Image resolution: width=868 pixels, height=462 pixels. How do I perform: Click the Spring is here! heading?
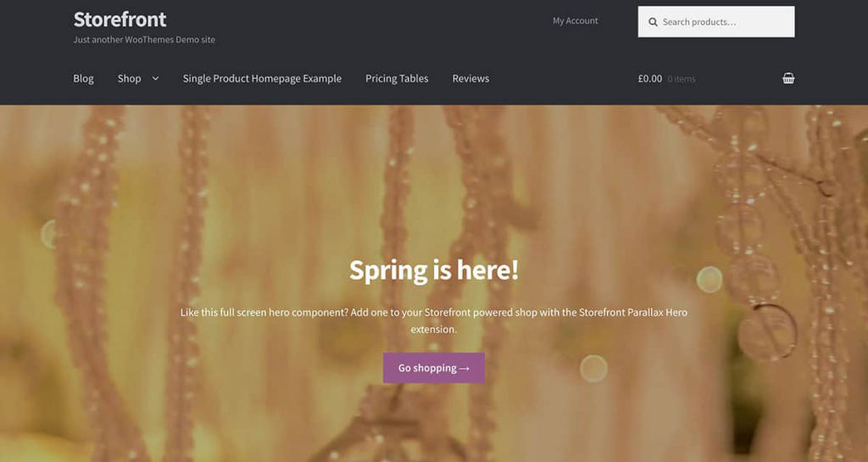[434, 270]
